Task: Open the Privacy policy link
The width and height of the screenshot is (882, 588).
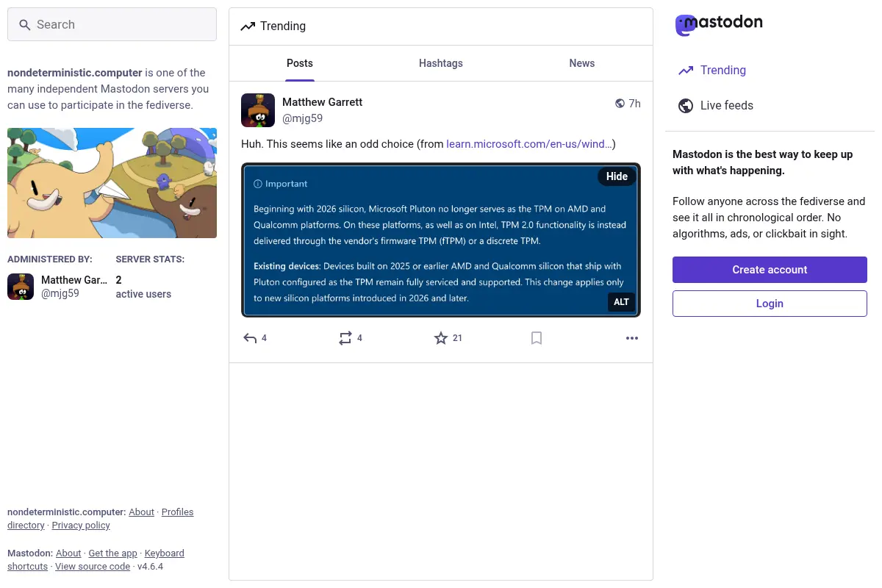Action: pos(81,526)
